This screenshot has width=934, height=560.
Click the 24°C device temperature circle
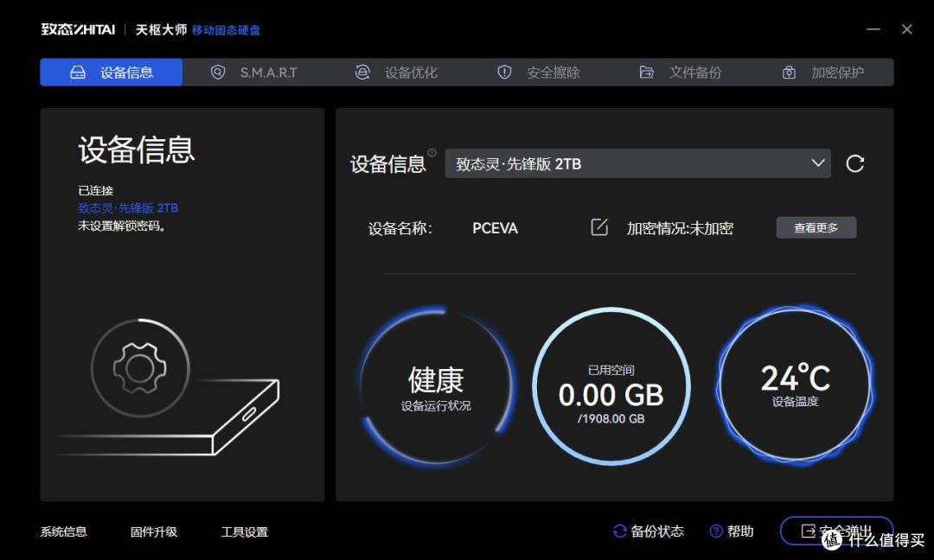796,385
